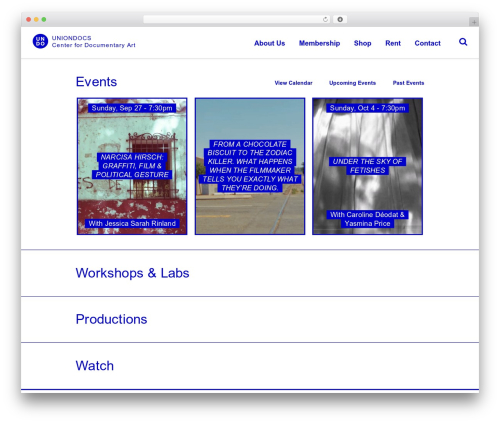The height and width of the screenshot is (423, 500).
Task: Click the View Calendar link
Action: (x=293, y=83)
